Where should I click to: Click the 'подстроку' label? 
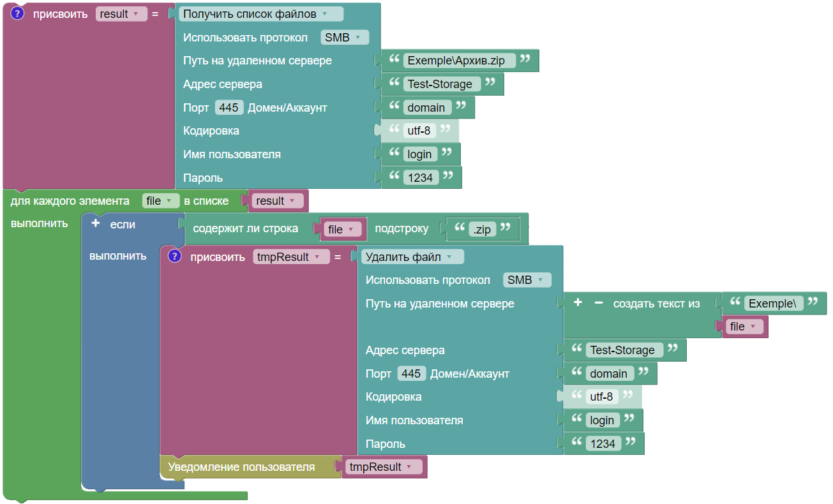click(402, 228)
